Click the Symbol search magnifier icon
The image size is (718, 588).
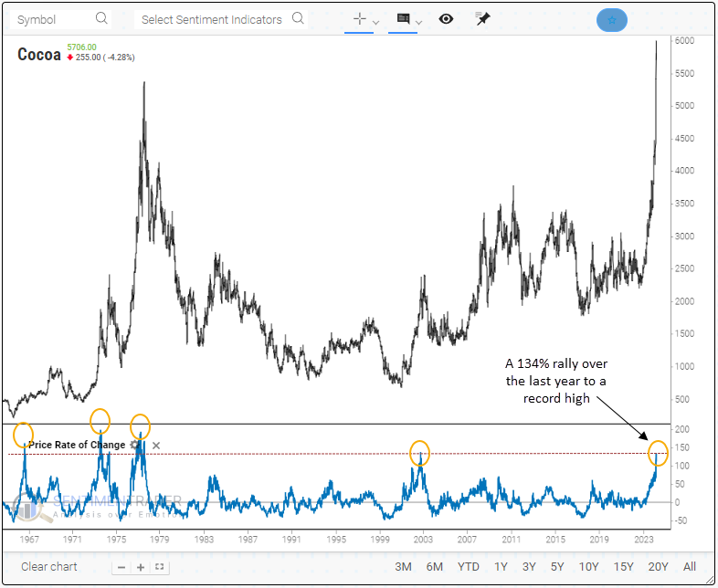(x=101, y=18)
